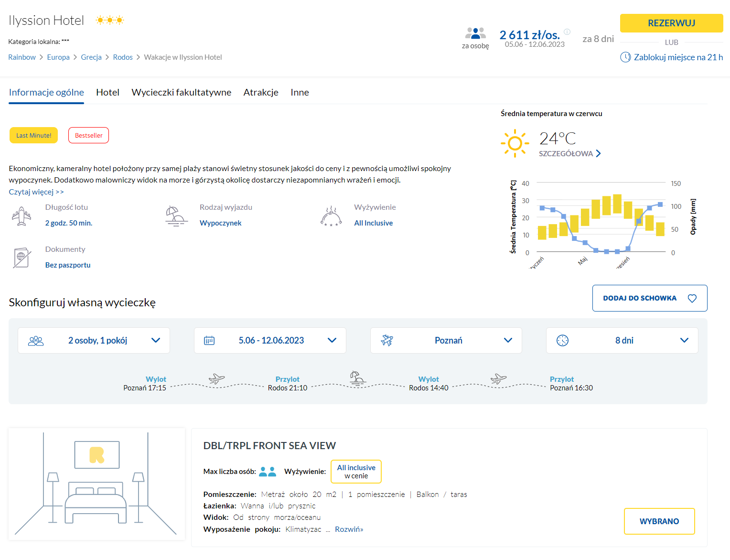Click the sun weather icon
The image size is (730, 560).
pyautogui.click(x=515, y=143)
